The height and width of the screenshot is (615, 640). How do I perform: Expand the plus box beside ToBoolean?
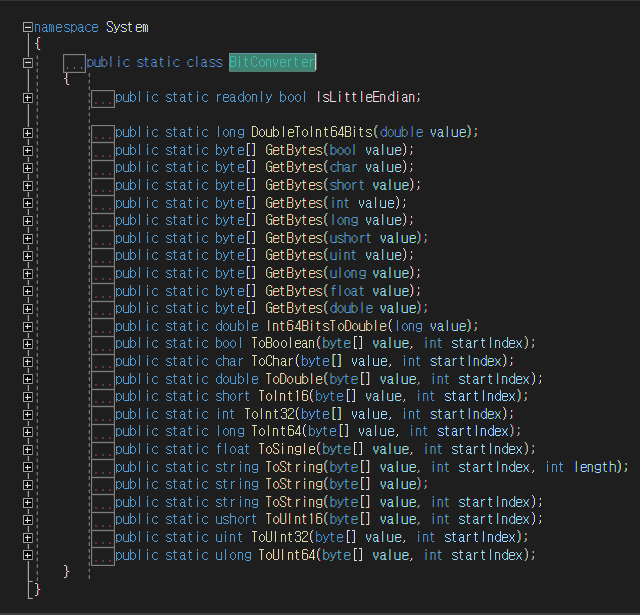point(28,344)
